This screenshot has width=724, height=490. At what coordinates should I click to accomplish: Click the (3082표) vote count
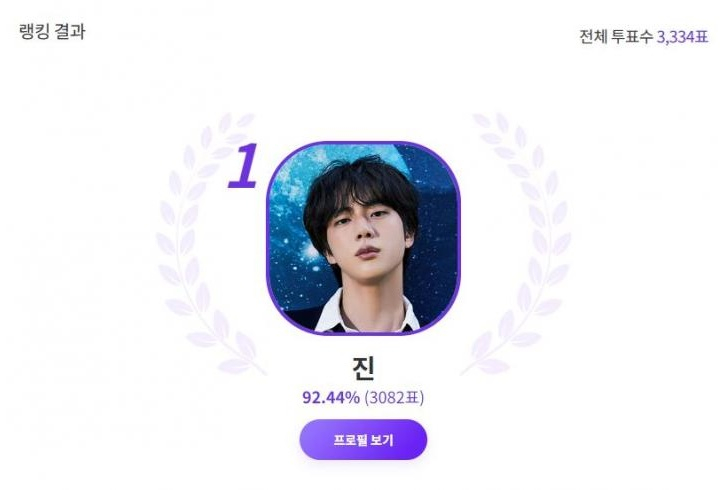394,398
